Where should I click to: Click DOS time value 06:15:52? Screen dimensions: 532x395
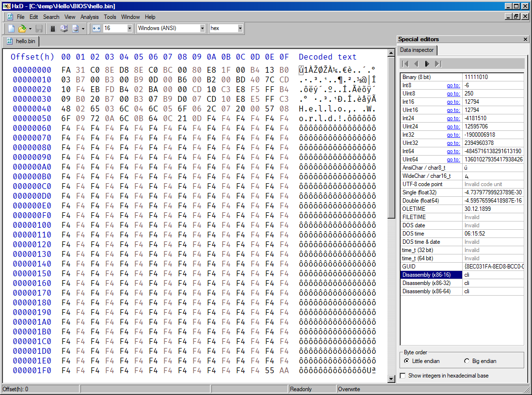click(475, 234)
